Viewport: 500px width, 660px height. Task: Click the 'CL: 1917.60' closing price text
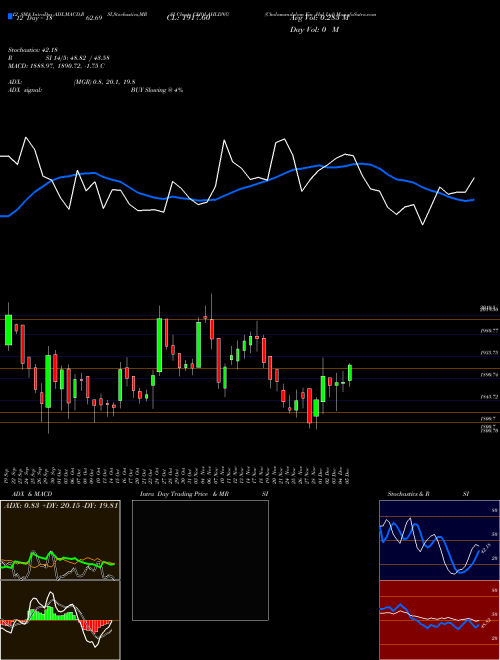188,18
